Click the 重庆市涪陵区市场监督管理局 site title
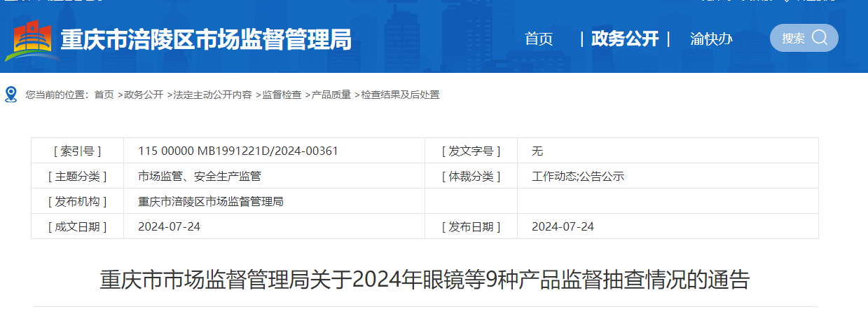Viewport: 868px width, 321px height. (206, 40)
